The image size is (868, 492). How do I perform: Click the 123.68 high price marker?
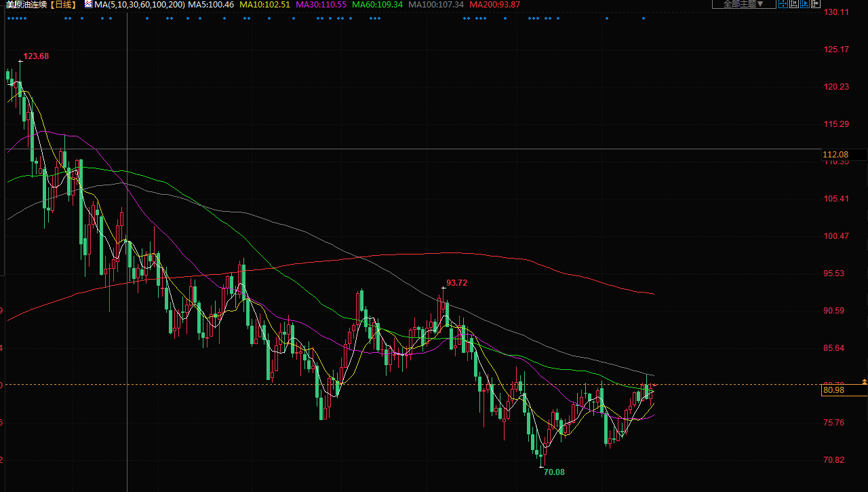[36, 56]
